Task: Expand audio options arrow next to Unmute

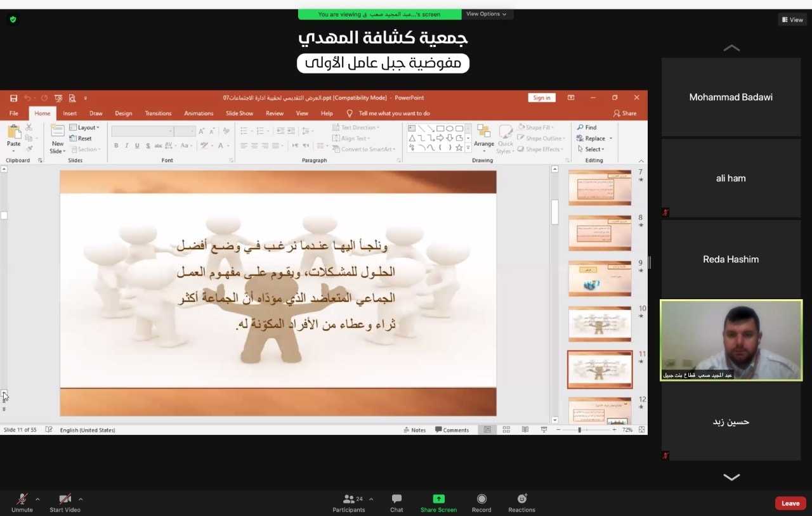Action: (37, 499)
